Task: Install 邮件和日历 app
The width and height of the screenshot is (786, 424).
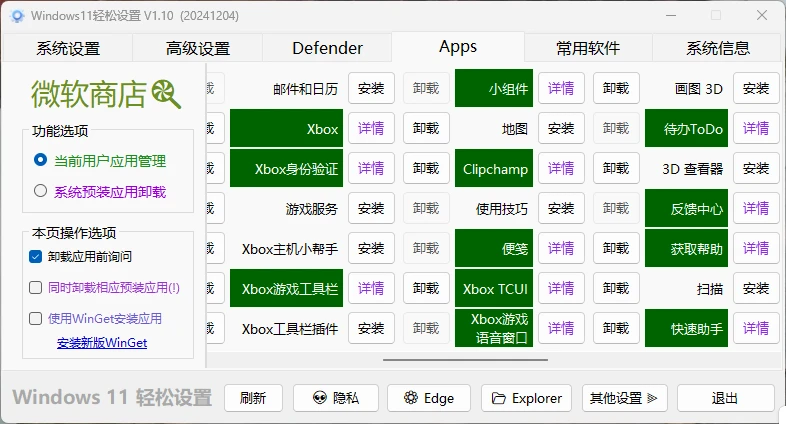Action: (371, 88)
